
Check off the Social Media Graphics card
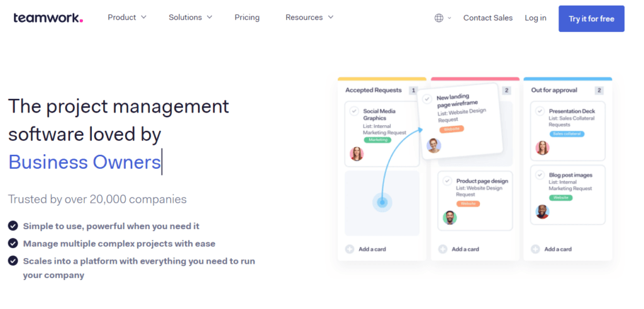coord(354,111)
